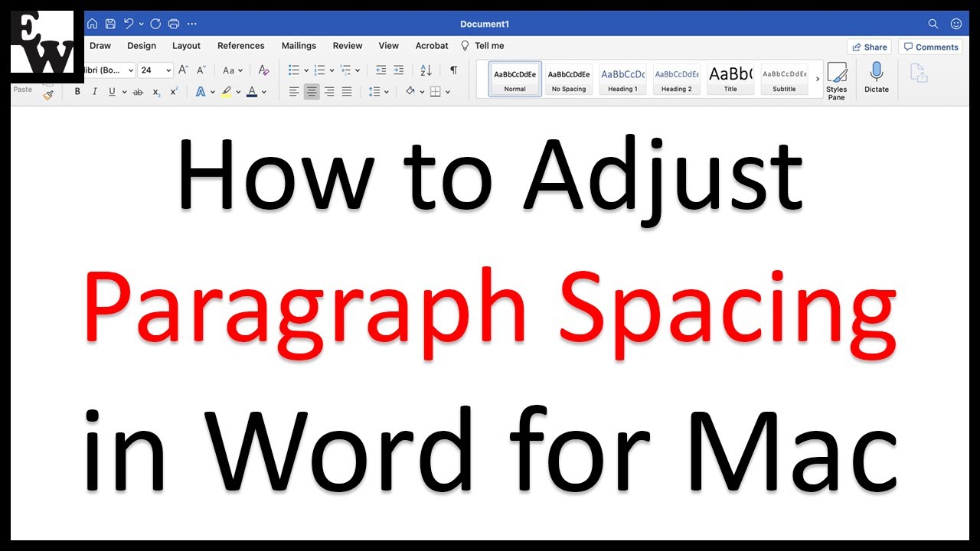Decrease the paragraph indent
Viewport: 980px width, 551px height.
coord(381,70)
